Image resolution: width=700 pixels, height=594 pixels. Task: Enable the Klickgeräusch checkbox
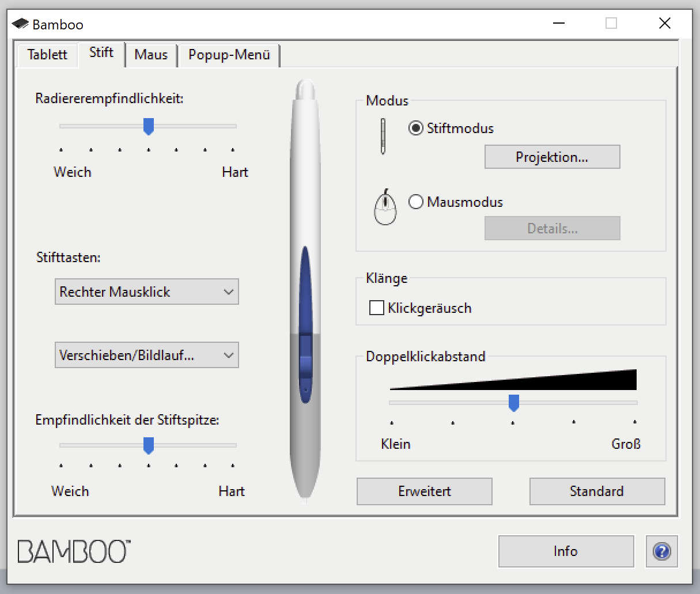point(376,308)
